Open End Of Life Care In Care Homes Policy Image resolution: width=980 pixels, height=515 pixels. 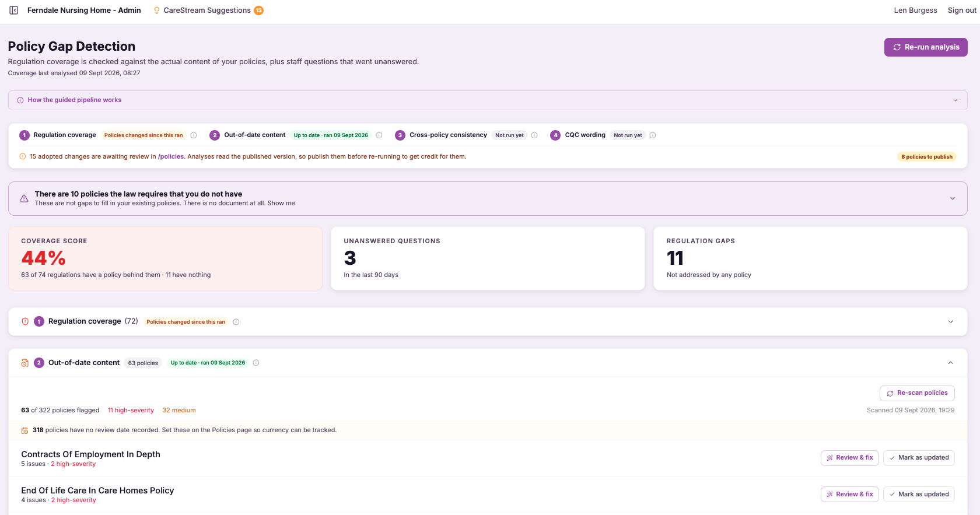[x=97, y=491]
